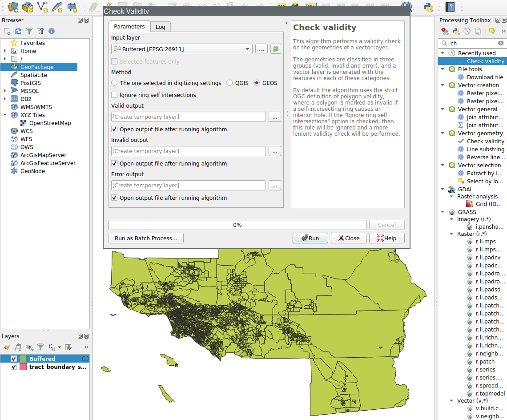Open the Input layer dropdown
The height and width of the screenshot is (420, 507).
181,49
